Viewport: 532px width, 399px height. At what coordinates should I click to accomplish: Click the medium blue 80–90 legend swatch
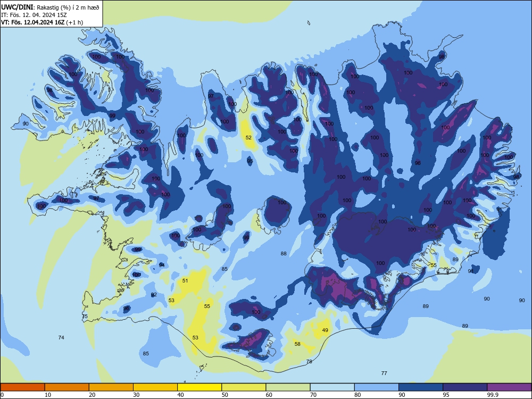377,387
